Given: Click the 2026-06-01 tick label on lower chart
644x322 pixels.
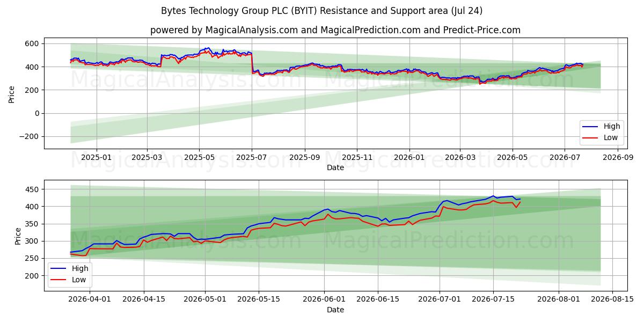Looking at the screenshot, I should (324, 299).
